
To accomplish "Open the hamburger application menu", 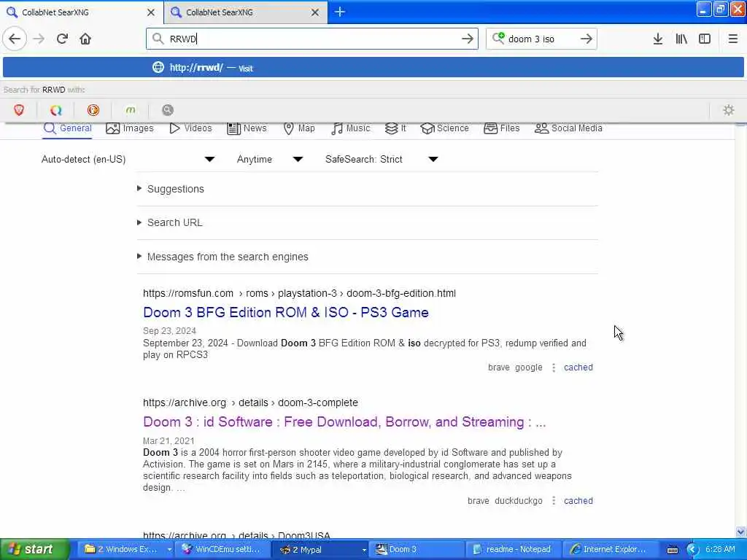I will click(x=732, y=39).
